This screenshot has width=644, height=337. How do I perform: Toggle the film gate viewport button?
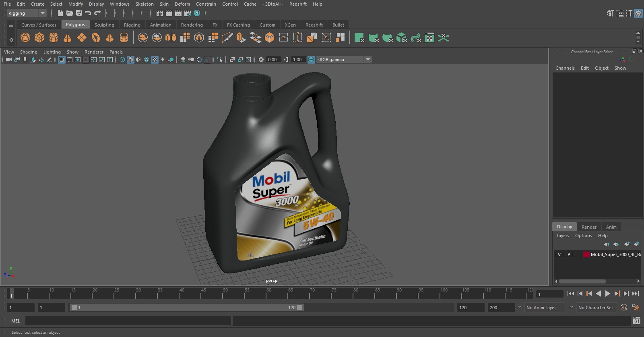coord(70,60)
